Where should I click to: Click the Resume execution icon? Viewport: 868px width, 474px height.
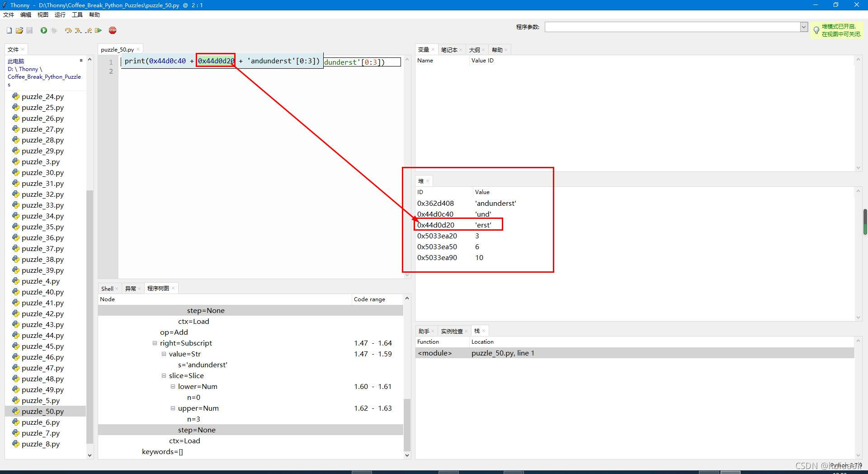click(x=98, y=30)
